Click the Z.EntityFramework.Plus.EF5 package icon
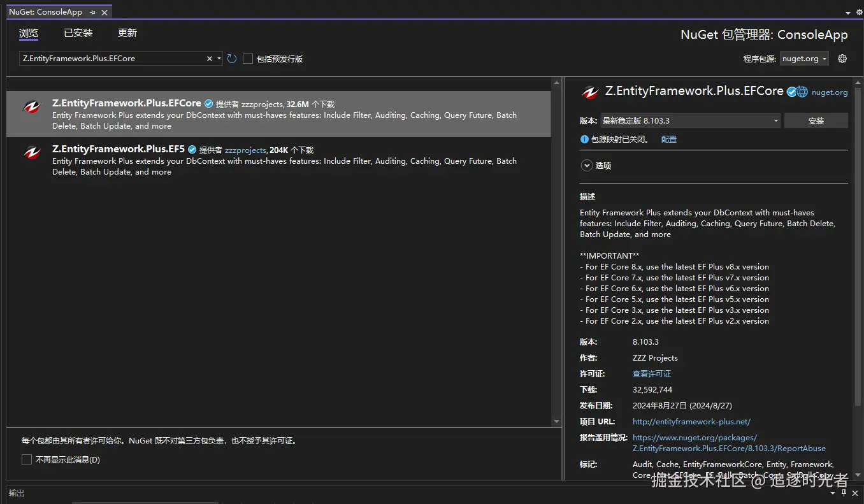This screenshot has width=864, height=504. (x=32, y=153)
